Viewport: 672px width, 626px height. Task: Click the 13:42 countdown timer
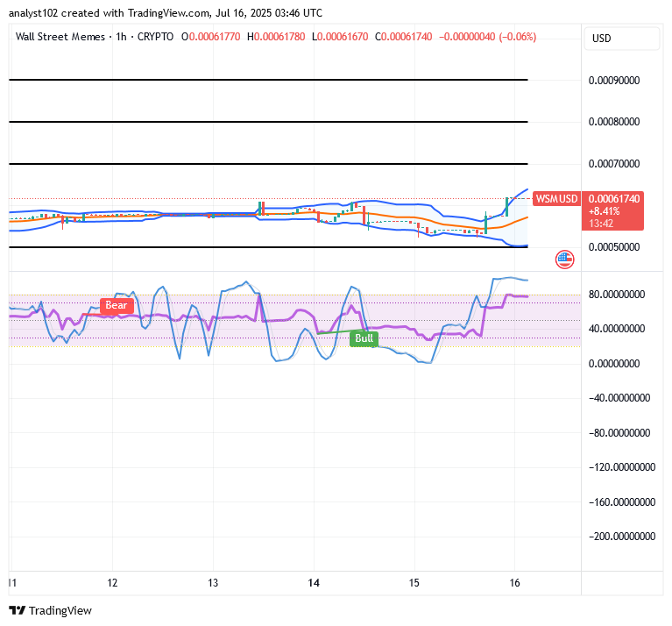pos(601,223)
